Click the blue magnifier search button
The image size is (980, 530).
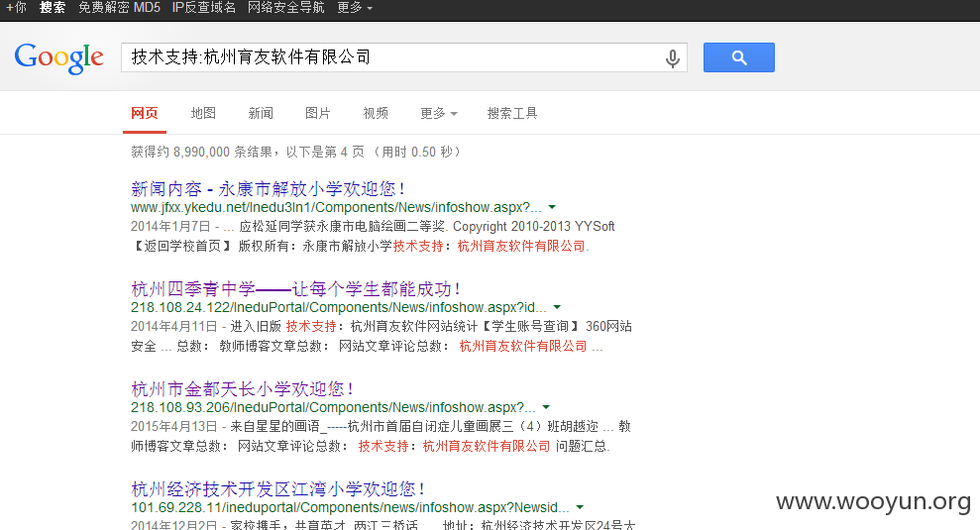[x=739, y=57]
